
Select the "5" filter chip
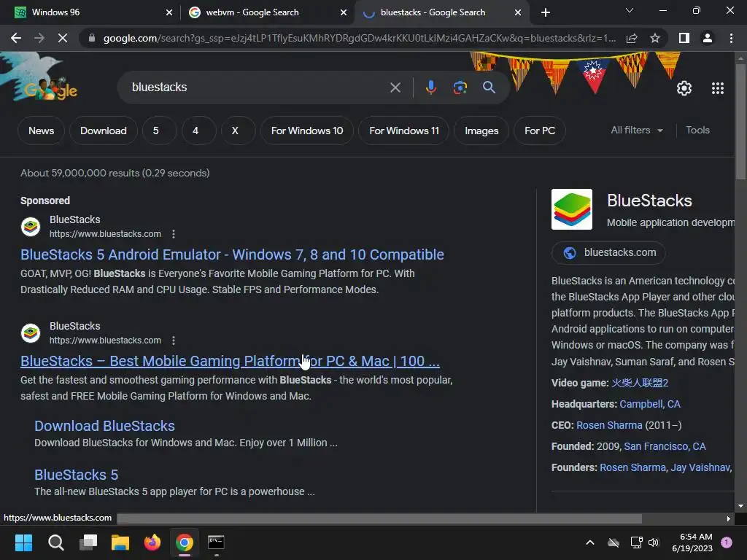160,131
